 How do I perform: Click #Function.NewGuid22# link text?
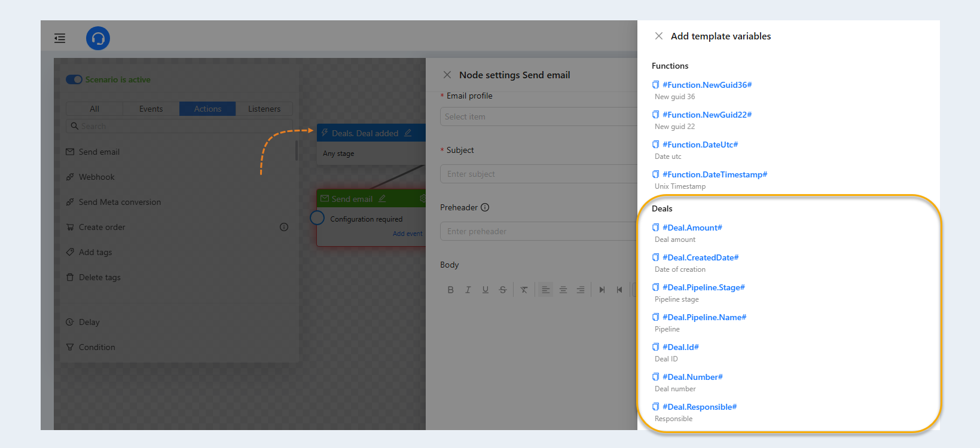point(707,115)
